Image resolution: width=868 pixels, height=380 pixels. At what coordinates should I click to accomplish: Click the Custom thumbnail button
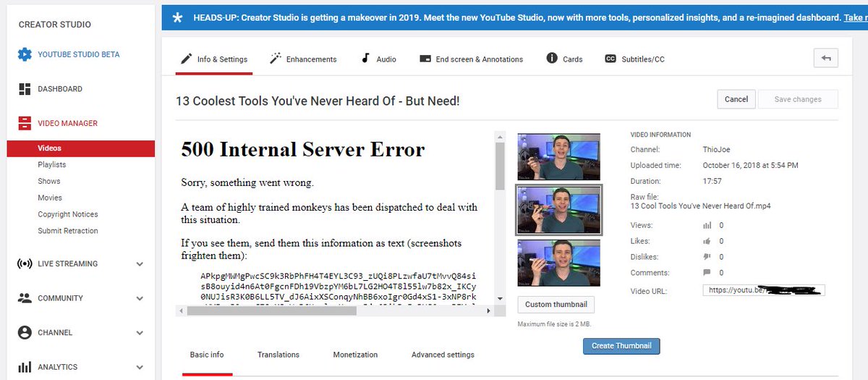pos(557,305)
